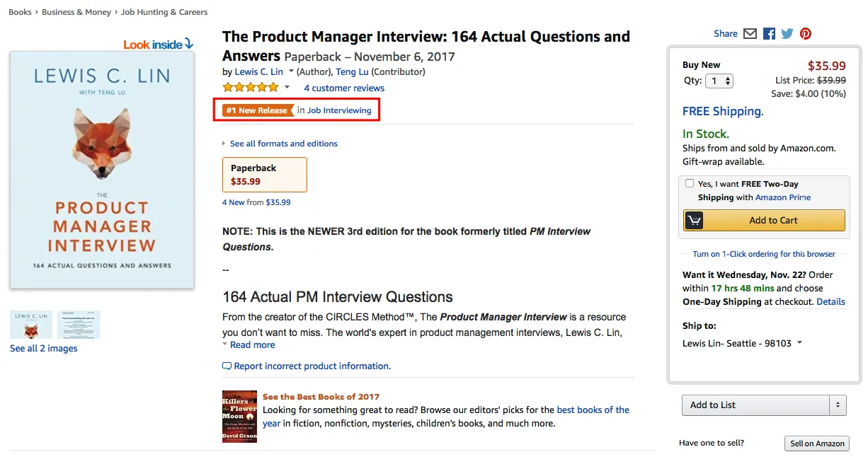
Task: Click the five-star rating icons
Action: coord(251,88)
